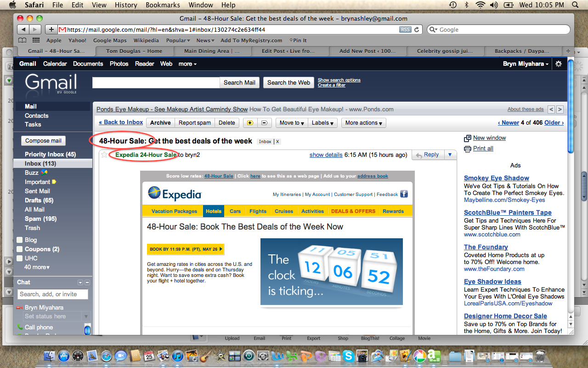Open the Safari History menu
The image size is (588, 368).
tap(126, 5)
